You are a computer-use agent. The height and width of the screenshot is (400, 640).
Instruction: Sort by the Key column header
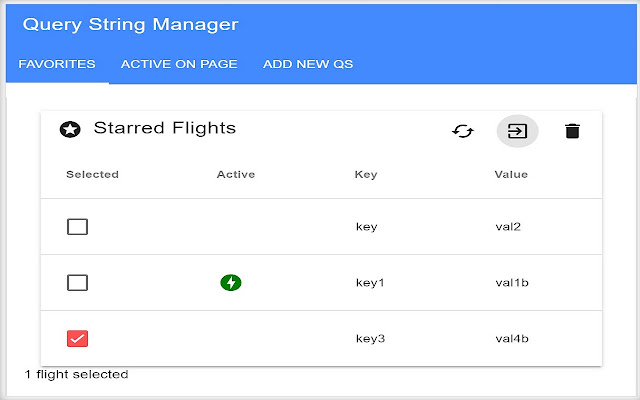[366, 175]
